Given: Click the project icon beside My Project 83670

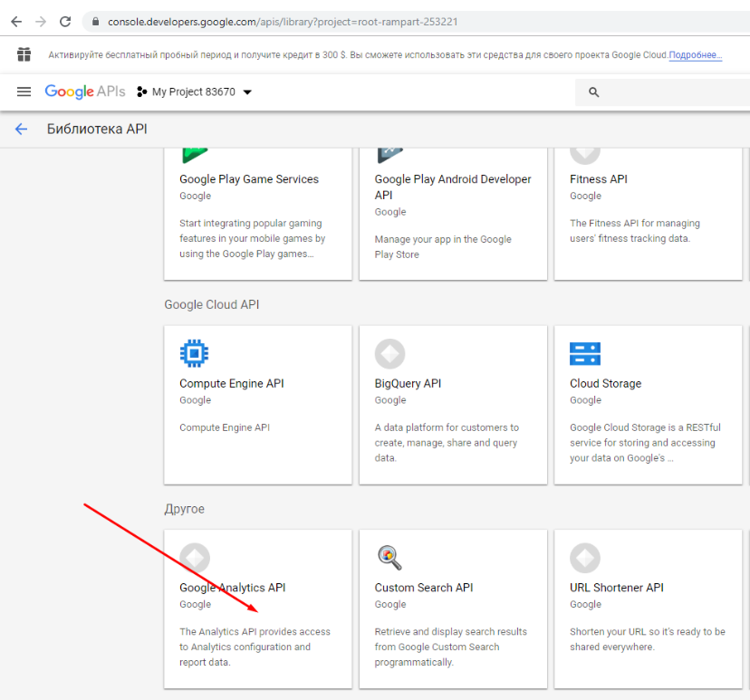Looking at the screenshot, I should click(141, 91).
